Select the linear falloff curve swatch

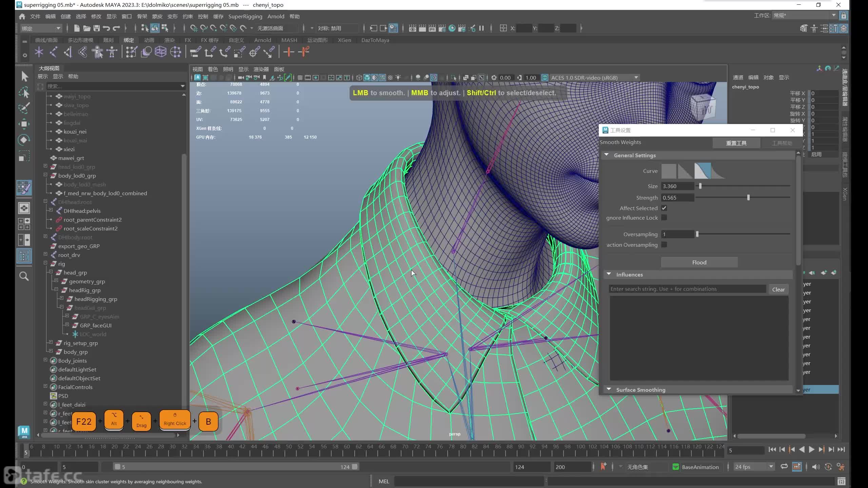click(x=685, y=171)
